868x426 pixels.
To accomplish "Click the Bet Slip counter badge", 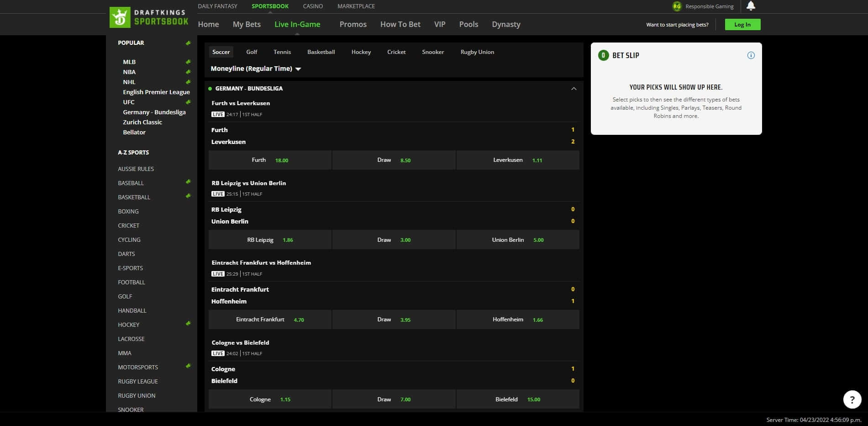I will [604, 55].
